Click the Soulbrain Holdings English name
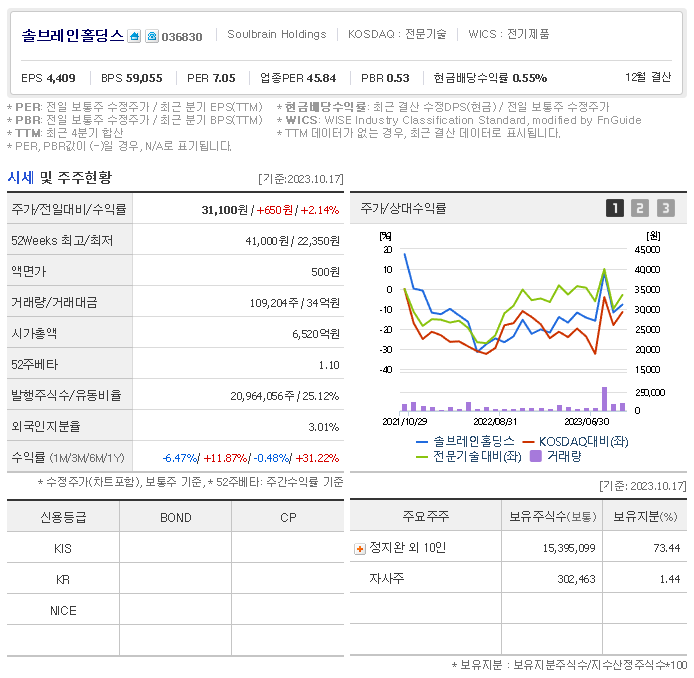This screenshot has width=694, height=678. click(277, 34)
